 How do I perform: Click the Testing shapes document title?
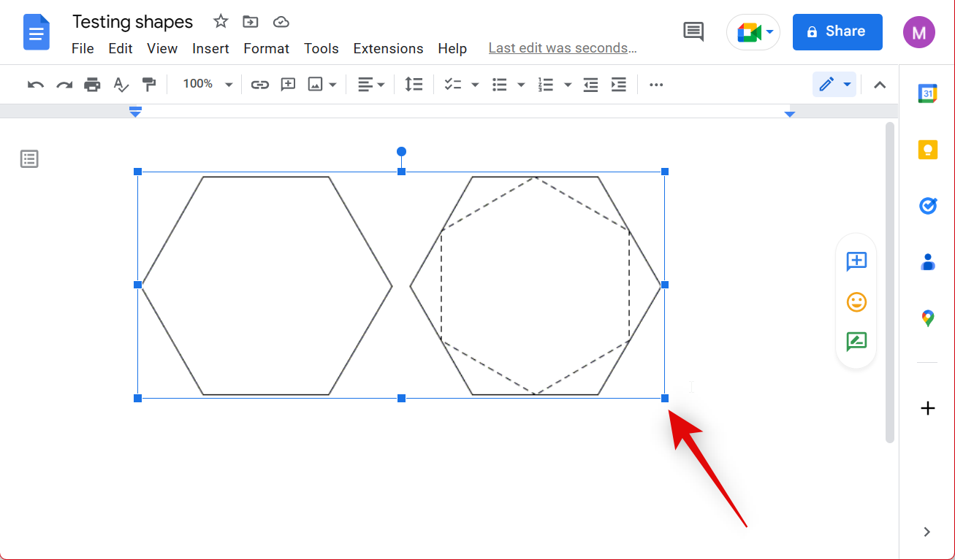click(132, 22)
